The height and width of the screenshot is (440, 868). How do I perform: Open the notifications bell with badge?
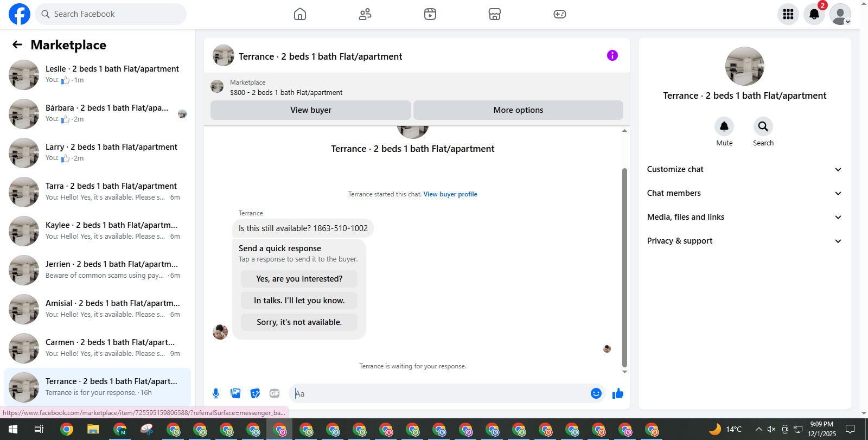click(x=814, y=14)
